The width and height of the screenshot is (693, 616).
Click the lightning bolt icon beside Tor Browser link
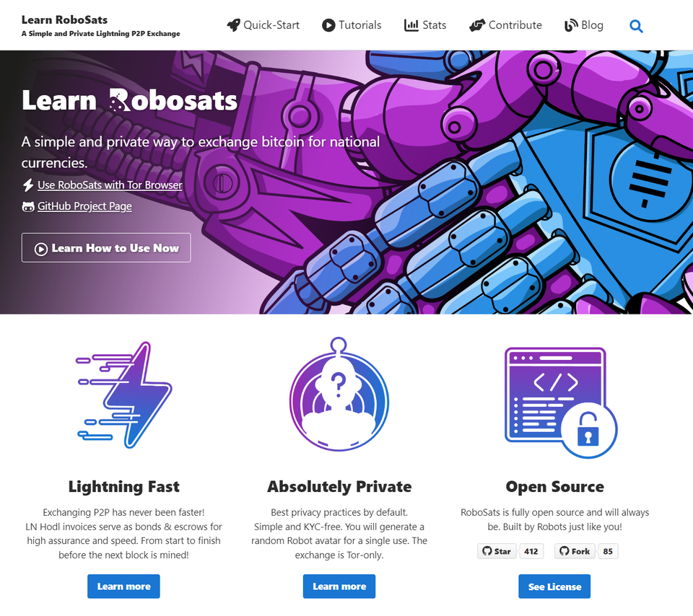(x=28, y=185)
